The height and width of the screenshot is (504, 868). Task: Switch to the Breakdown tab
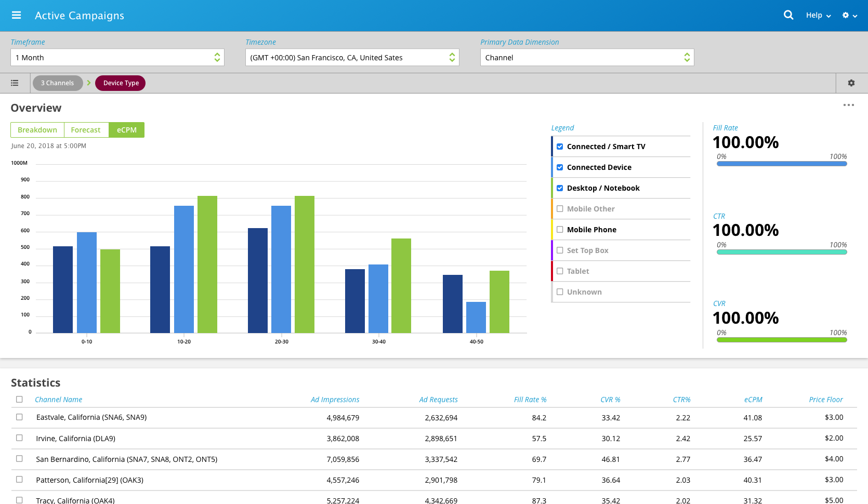tap(37, 130)
